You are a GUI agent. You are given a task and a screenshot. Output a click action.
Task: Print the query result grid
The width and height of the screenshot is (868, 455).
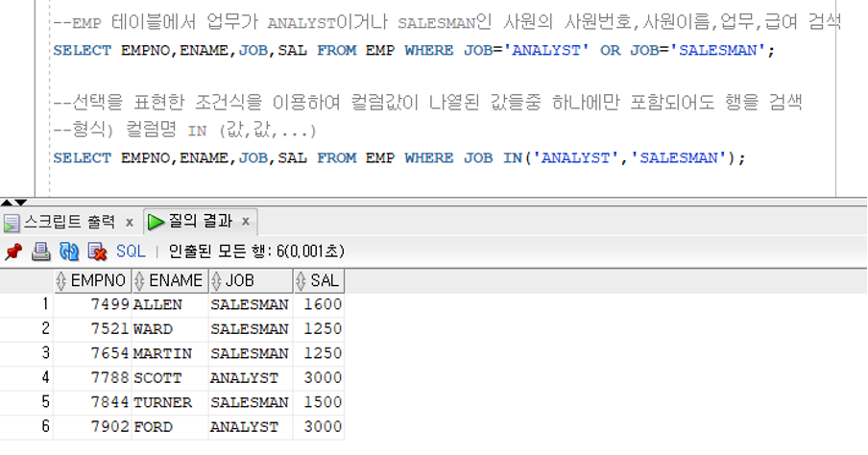40,251
